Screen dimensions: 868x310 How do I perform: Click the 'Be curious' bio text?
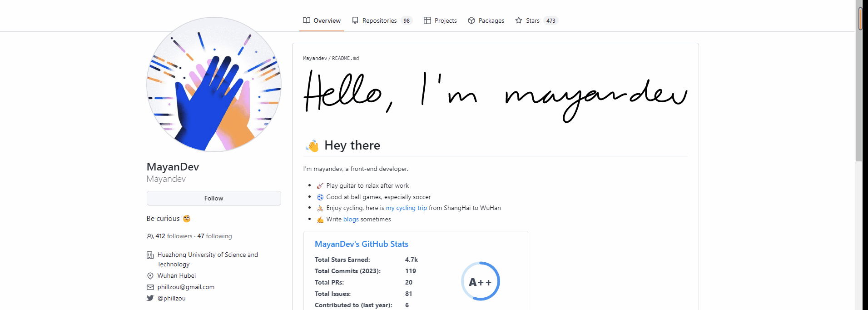[163, 219]
